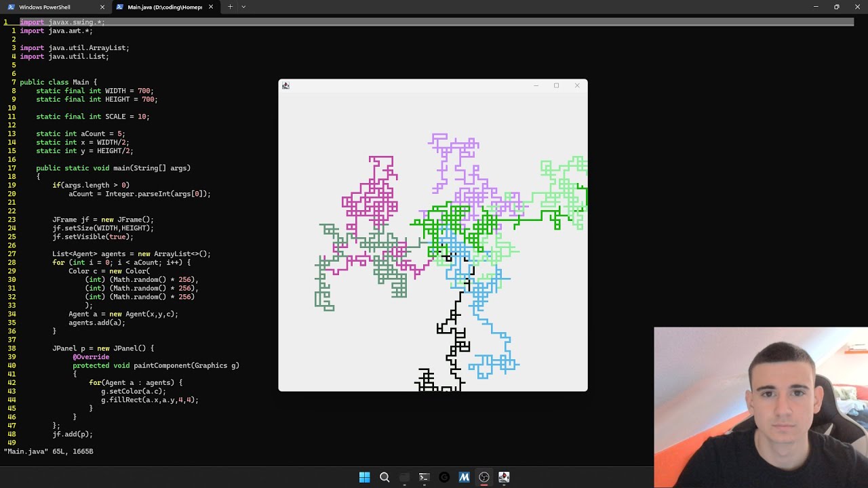This screenshot has height=488, width=868.
Task: Minimize the terminal window
Action: pyautogui.click(x=816, y=7)
